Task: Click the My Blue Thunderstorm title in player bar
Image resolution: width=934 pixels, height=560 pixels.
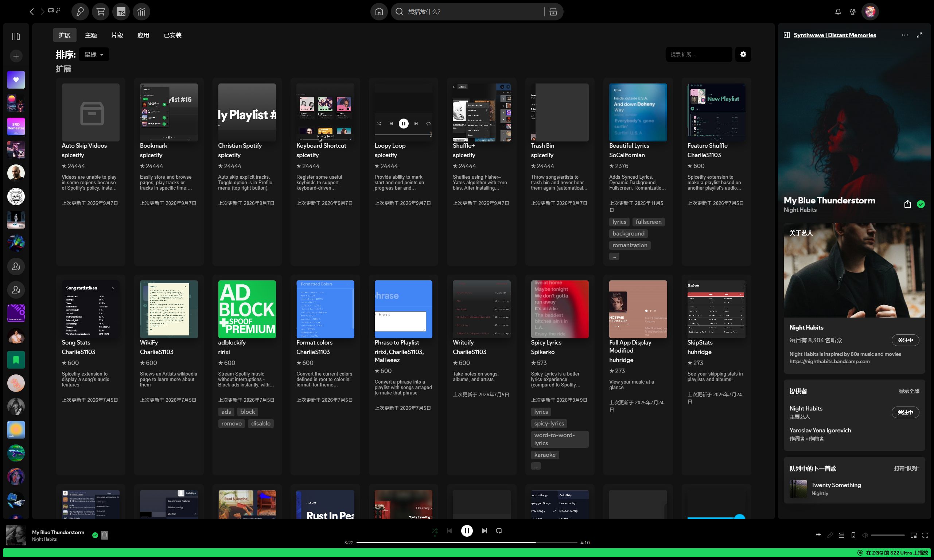Action: point(58,532)
